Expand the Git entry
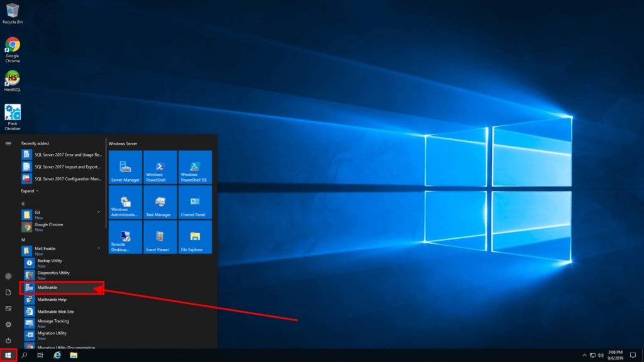The width and height of the screenshot is (644, 362). (x=98, y=212)
